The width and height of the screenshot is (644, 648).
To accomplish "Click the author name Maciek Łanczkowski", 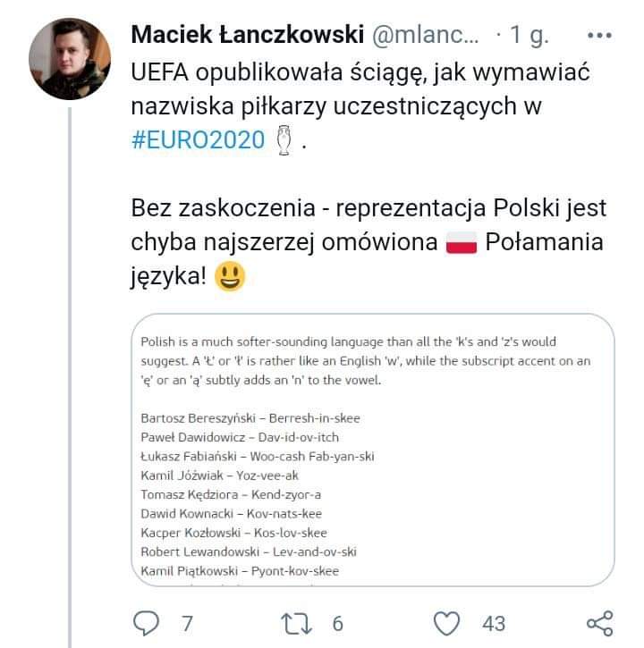I will [x=246, y=36].
